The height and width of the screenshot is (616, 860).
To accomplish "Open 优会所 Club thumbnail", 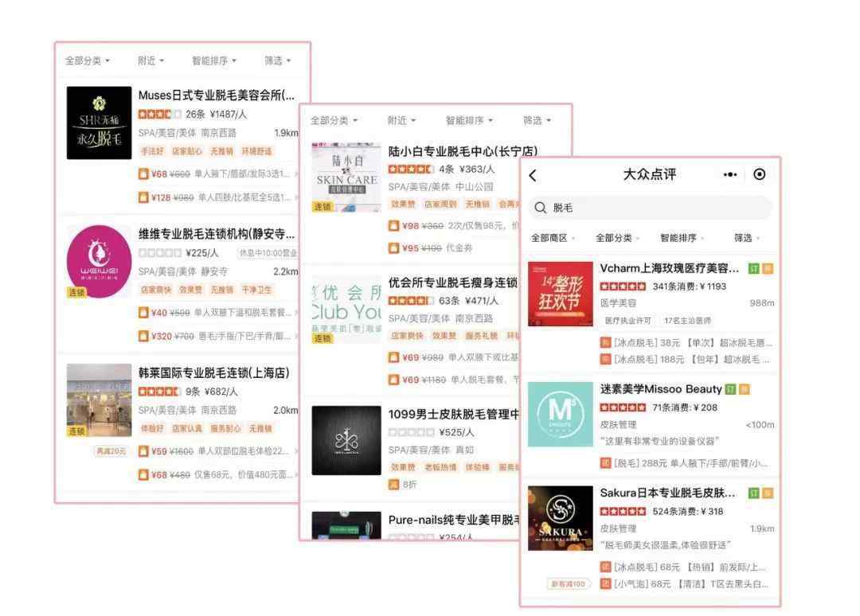I will [x=346, y=310].
